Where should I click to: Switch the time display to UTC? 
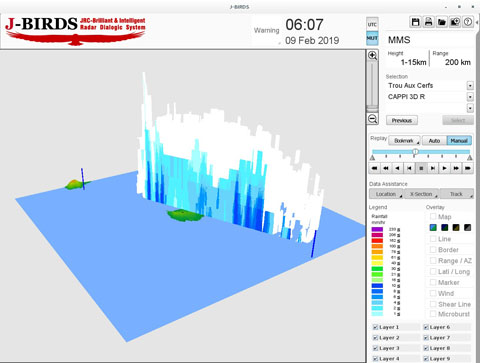tap(372, 25)
